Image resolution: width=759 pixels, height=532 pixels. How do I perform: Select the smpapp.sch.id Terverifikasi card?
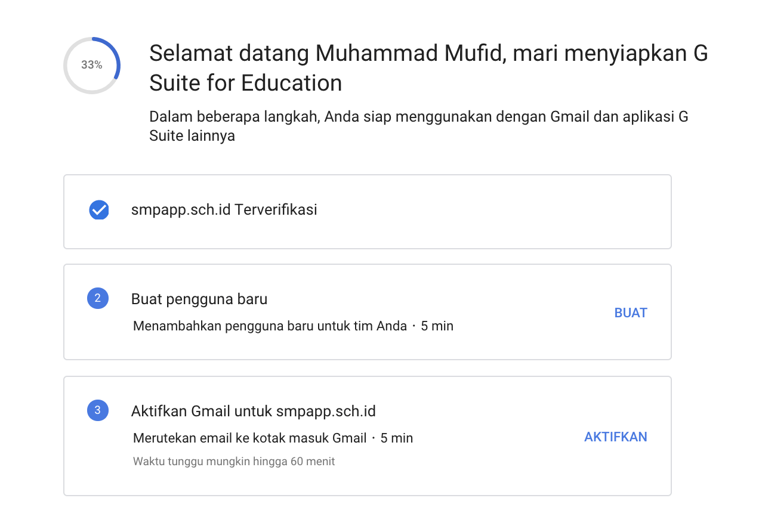click(367, 211)
